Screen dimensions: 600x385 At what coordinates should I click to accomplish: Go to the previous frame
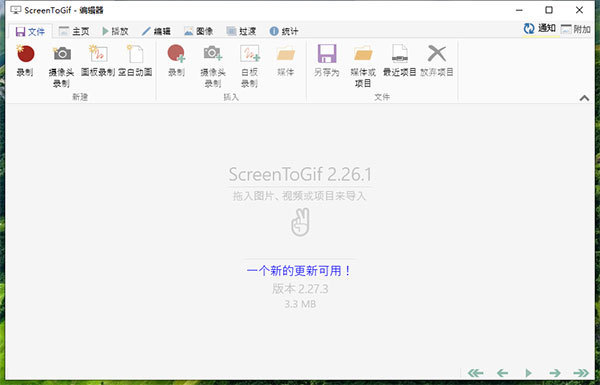coord(502,372)
